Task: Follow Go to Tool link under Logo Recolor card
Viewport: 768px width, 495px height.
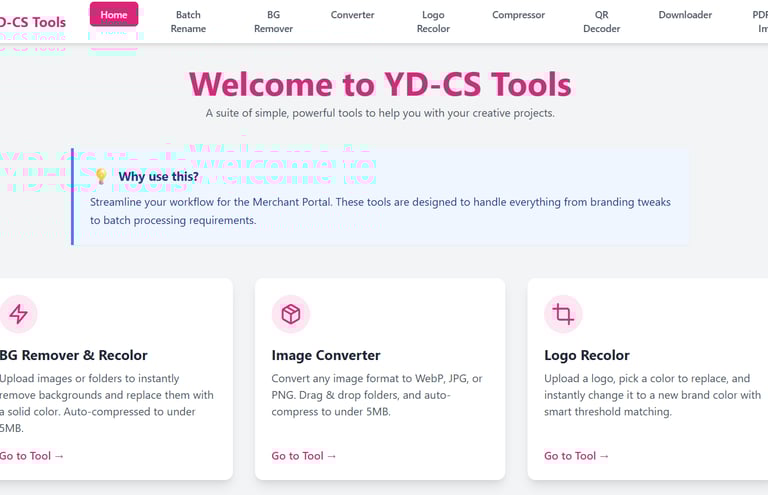Action: pos(576,456)
